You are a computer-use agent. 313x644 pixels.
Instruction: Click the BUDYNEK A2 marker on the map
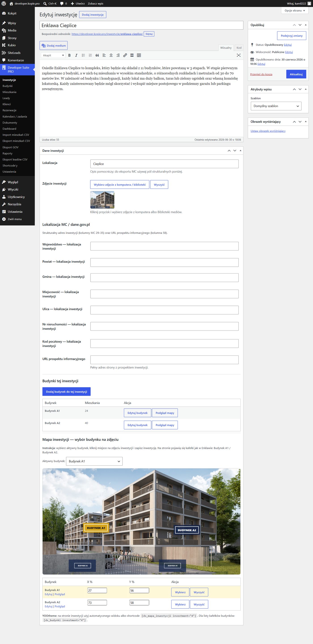pyautogui.click(x=187, y=530)
